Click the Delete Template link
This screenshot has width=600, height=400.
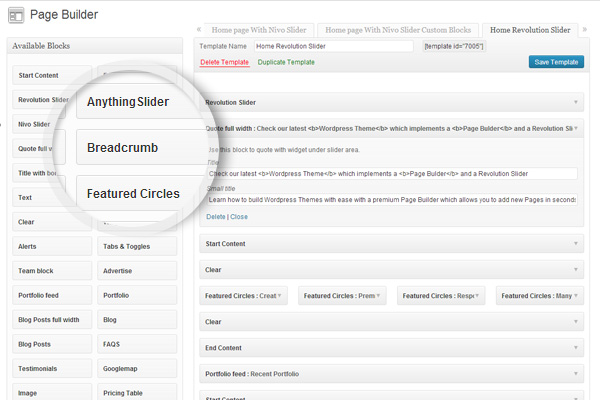coord(225,62)
